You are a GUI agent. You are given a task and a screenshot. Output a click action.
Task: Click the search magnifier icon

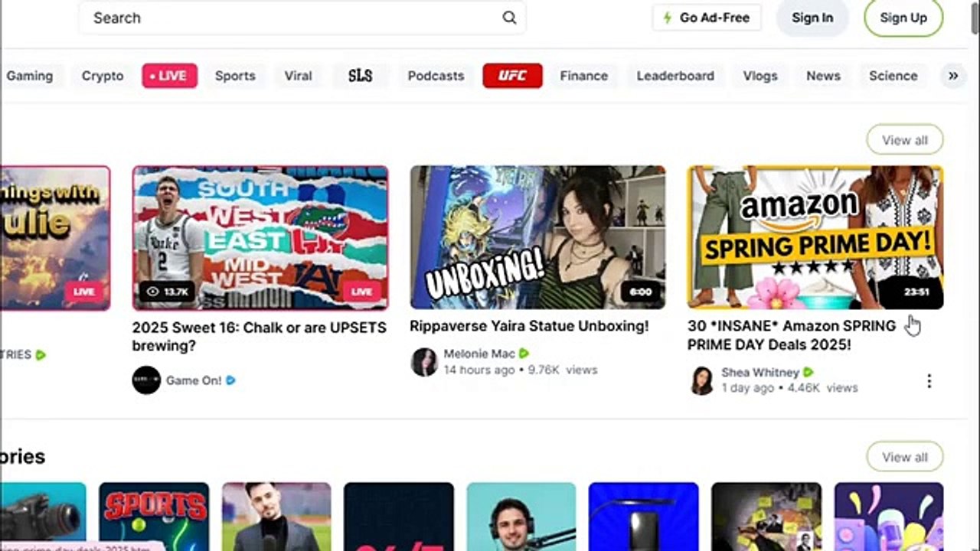509,18
